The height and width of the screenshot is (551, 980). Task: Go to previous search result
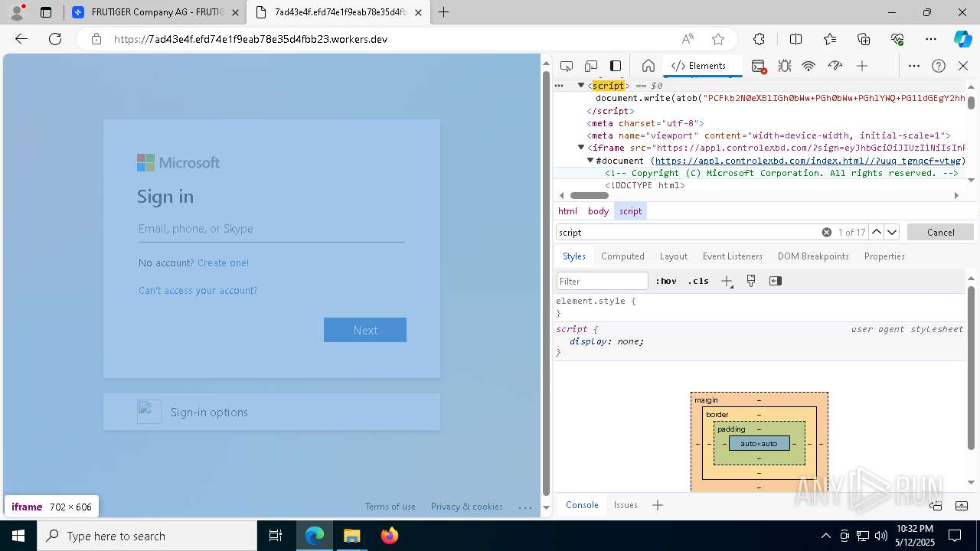point(877,232)
